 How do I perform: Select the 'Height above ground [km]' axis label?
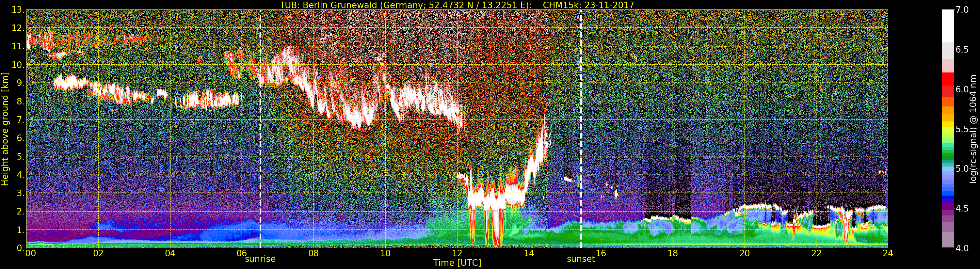pos(5,129)
